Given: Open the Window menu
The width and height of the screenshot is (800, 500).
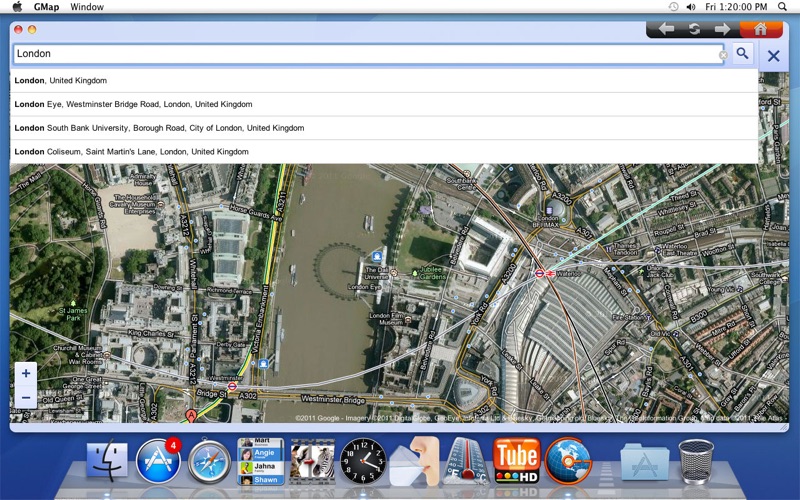Looking at the screenshot, I should [x=87, y=7].
